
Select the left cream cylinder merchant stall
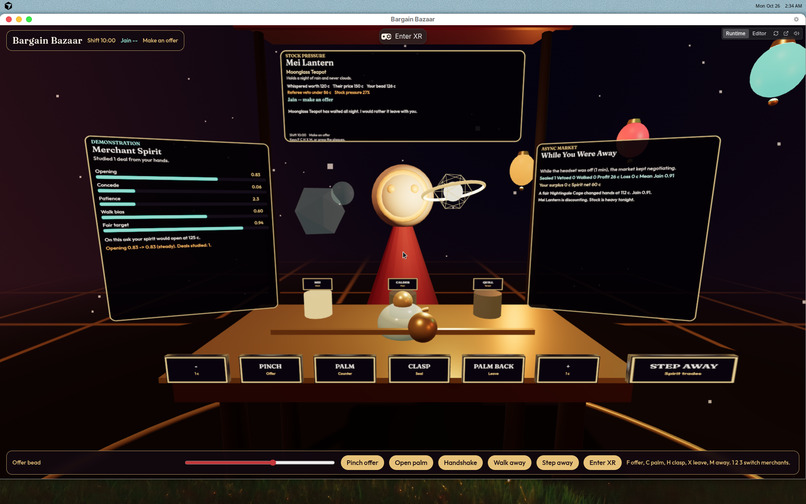318,303
